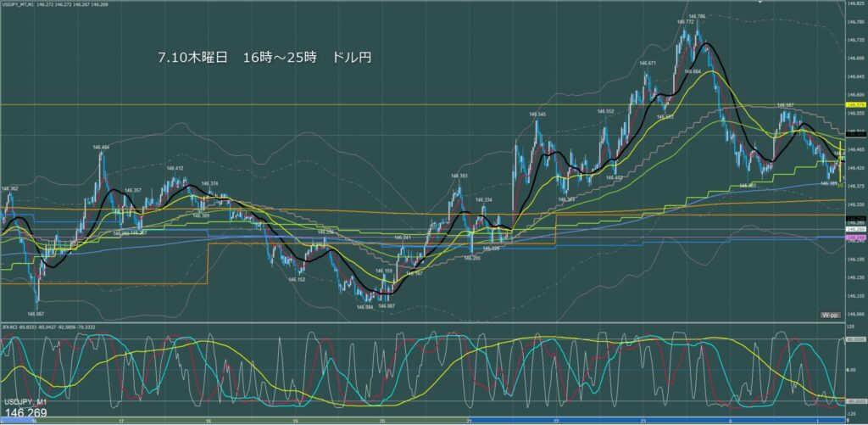Screen dimensions: 868x425
Task: Click the 146.552 price label
Action: coord(605,111)
